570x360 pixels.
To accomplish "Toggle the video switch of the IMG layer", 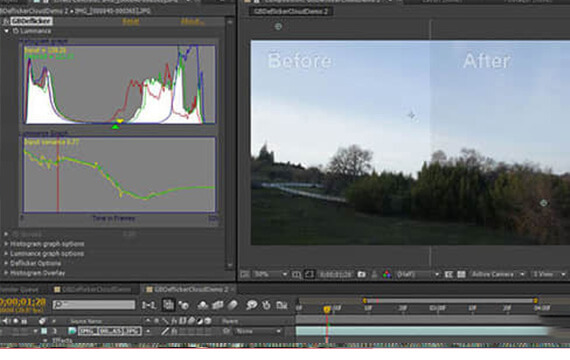I will pyautogui.click(x=5, y=331).
